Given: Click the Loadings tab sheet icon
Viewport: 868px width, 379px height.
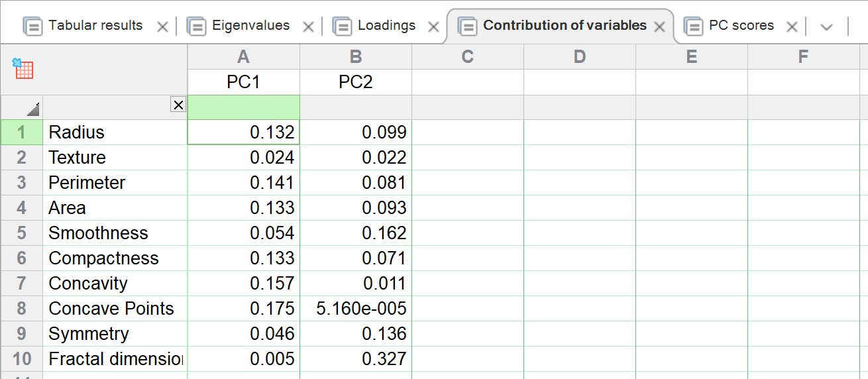Looking at the screenshot, I should click(343, 27).
